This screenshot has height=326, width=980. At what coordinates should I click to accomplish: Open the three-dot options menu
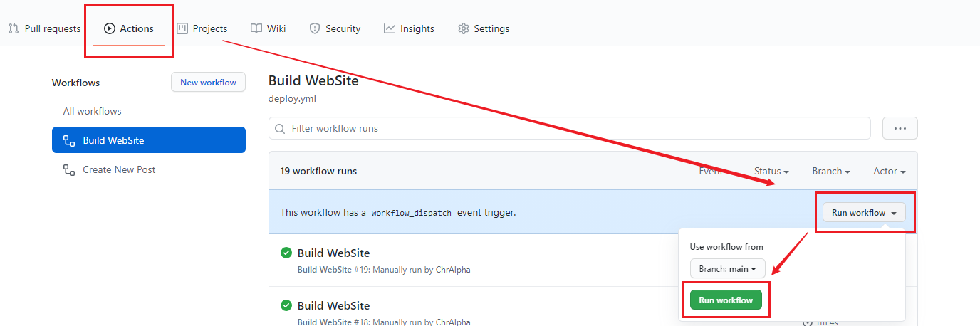(900, 128)
